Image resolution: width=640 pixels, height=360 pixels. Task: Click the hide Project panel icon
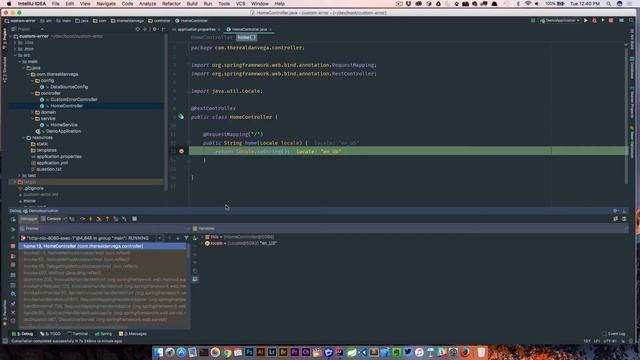(163, 29)
